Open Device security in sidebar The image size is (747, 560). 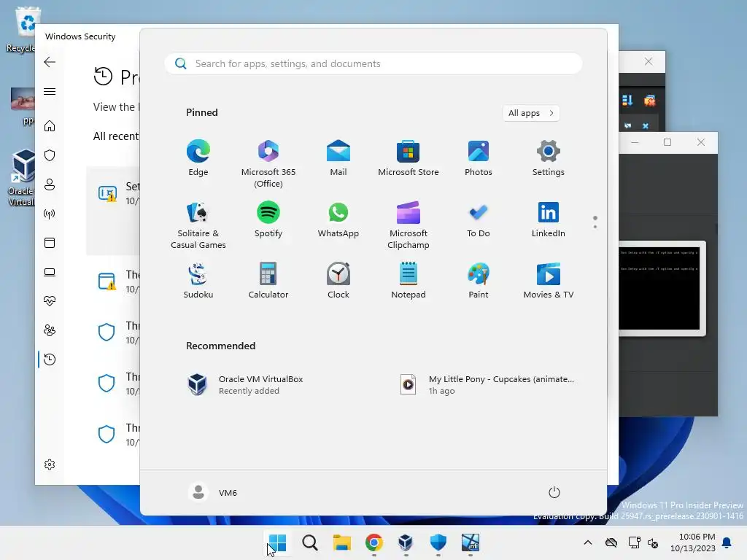point(50,272)
